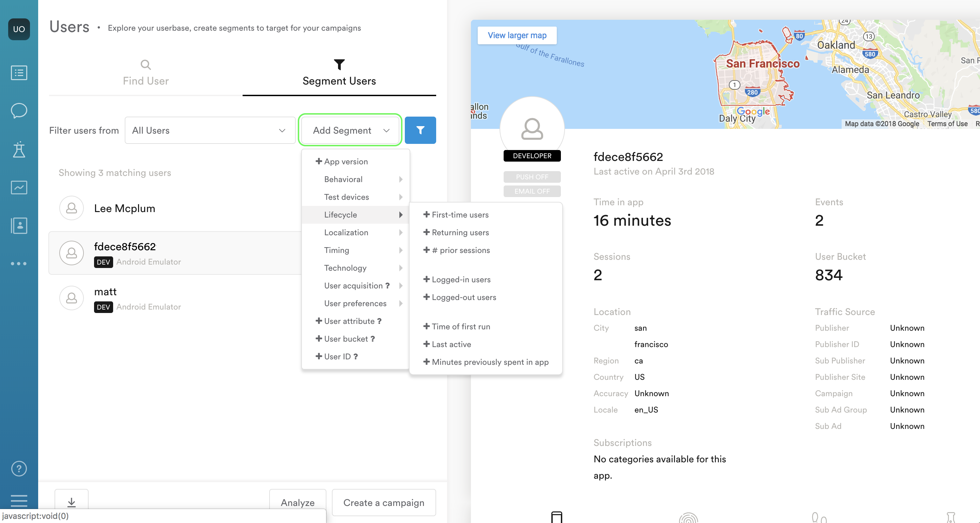Click the View larger map link
The image size is (980, 523).
(x=517, y=35)
